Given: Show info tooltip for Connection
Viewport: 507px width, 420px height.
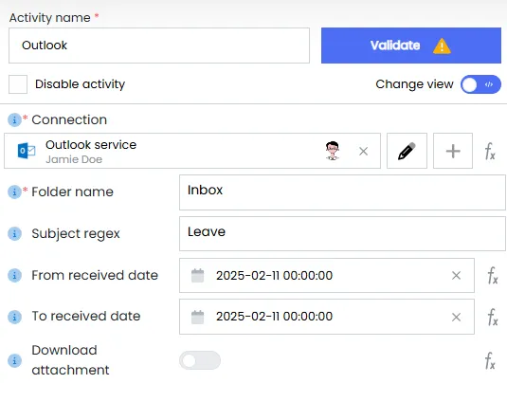Looking at the screenshot, I should [14, 120].
